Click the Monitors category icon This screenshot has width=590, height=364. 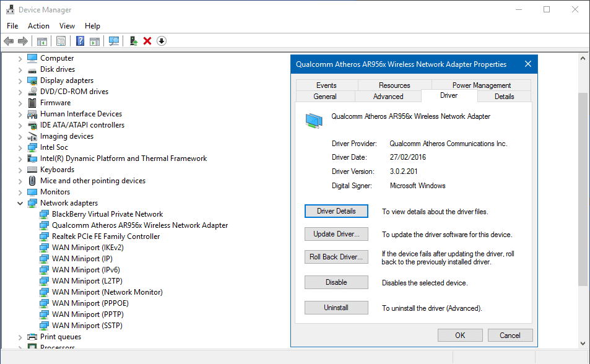pos(32,192)
